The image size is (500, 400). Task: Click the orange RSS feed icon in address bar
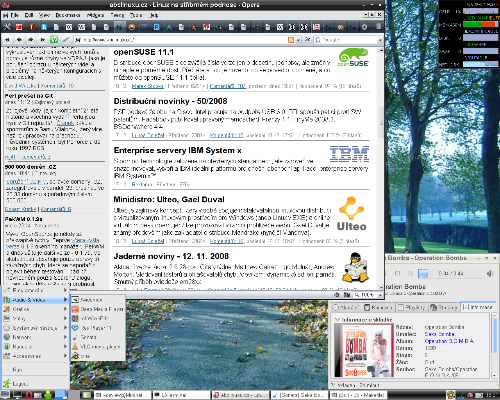(291, 40)
